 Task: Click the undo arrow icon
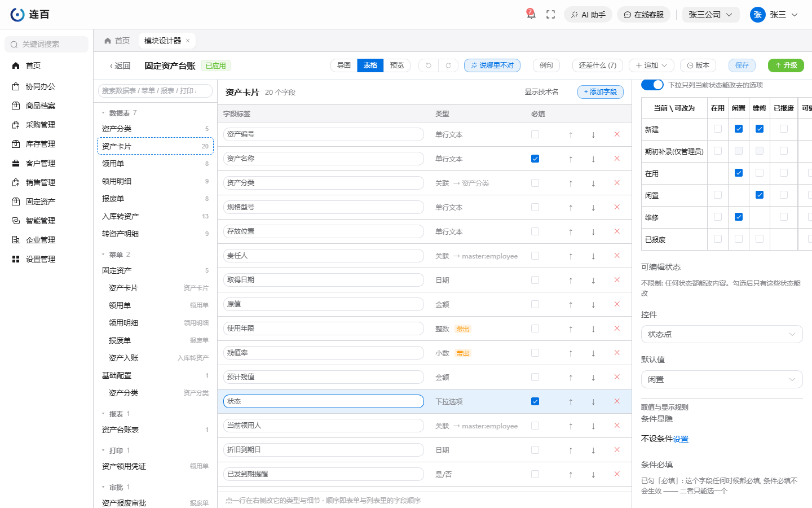429,65
